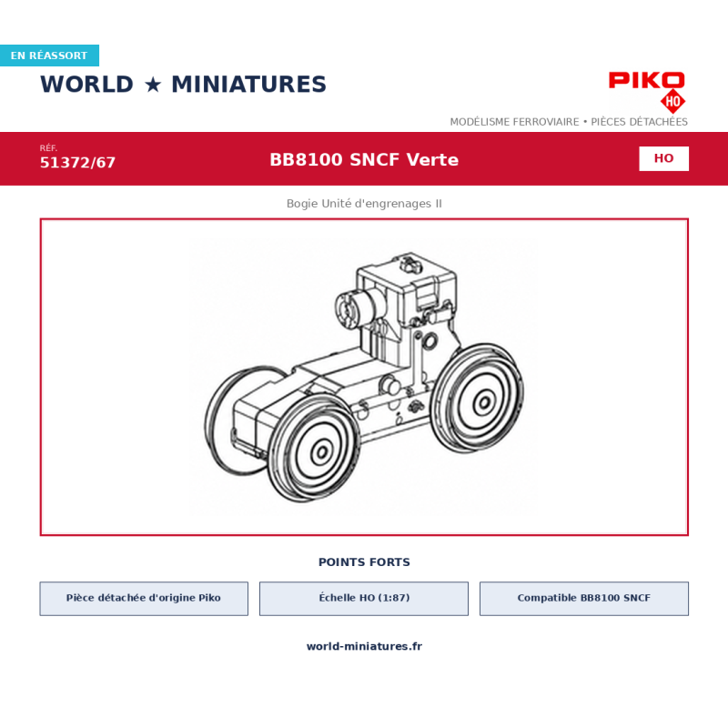Click the WORLD MINIATURES title
The width and height of the screenshot is (728, 728).
click(184, 85)
